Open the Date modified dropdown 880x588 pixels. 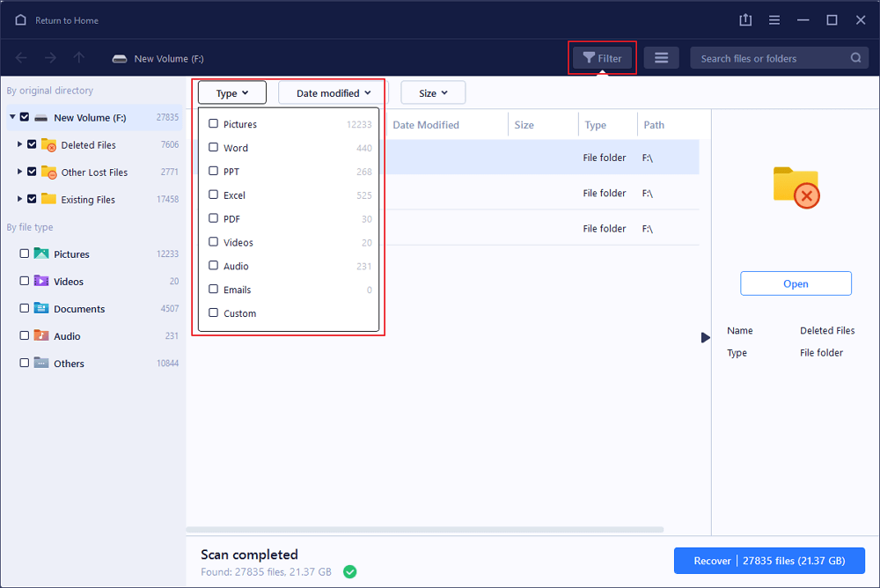(334, 92)
